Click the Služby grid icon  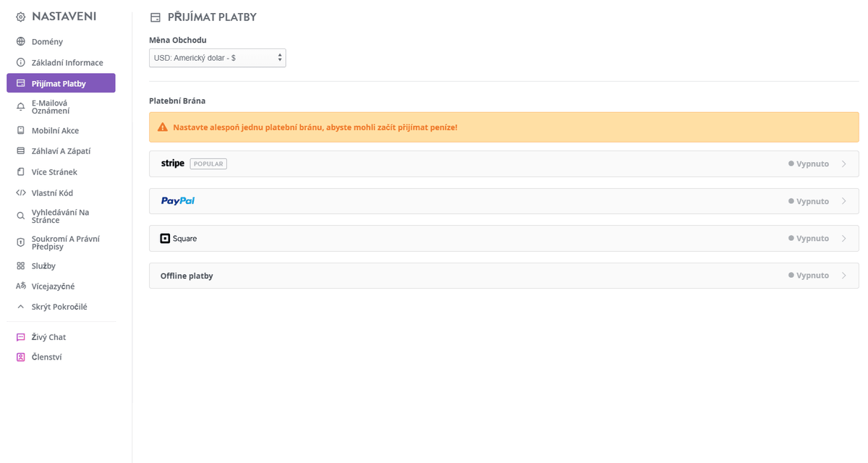click(x=21, y=266)
